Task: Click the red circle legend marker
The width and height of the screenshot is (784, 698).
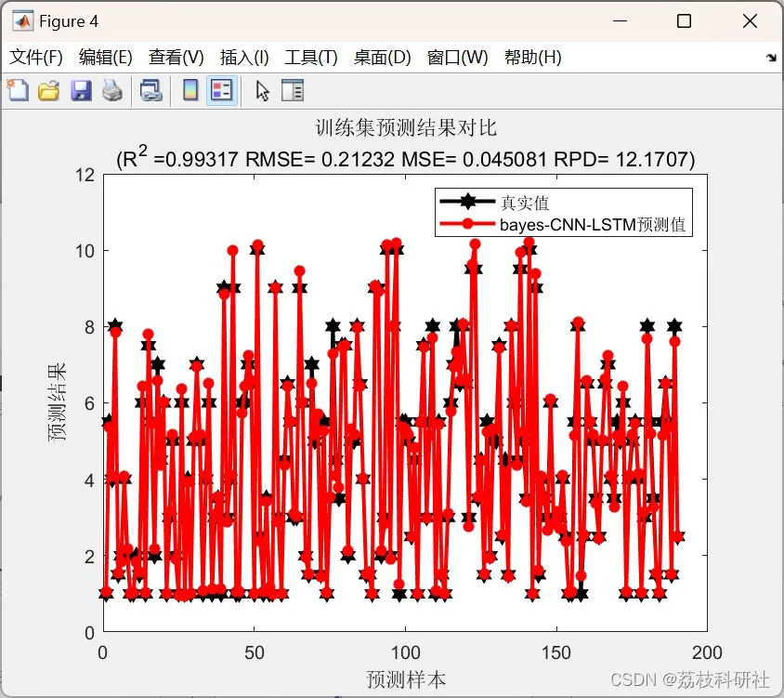Action: [x=467, y=224]
